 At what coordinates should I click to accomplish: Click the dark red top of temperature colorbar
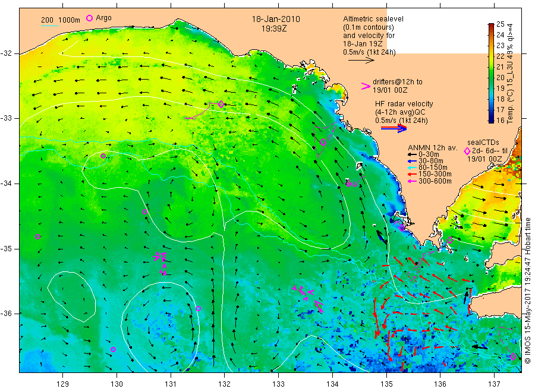tap(491, 26)
